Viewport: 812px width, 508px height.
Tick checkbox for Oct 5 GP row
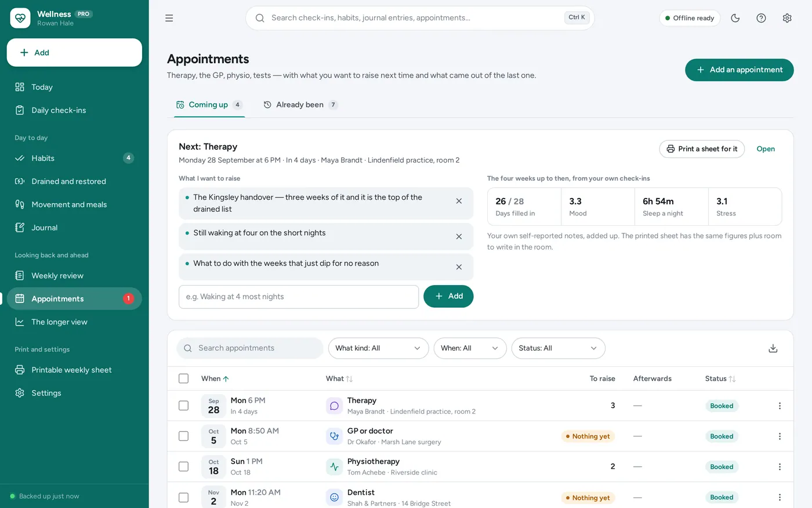[x=184, y=436]
